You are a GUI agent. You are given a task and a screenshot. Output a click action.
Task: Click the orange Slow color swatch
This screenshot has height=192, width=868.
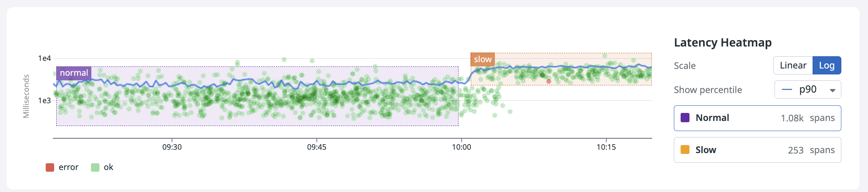tap(685, 150)
